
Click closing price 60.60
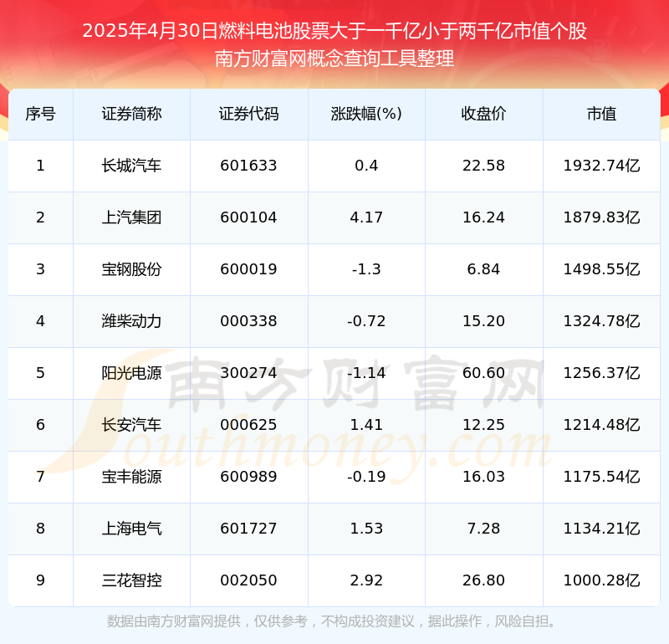point(483,373)
